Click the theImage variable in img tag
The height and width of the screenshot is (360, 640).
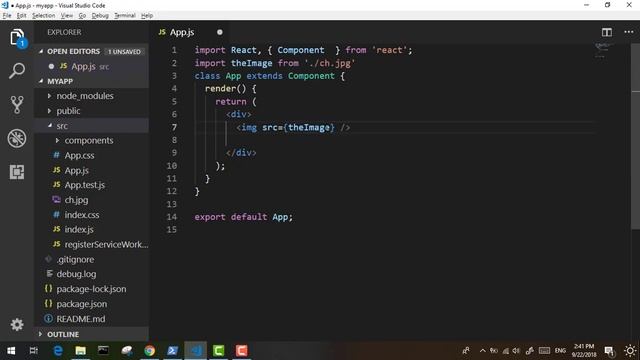(x=309, y=127)
